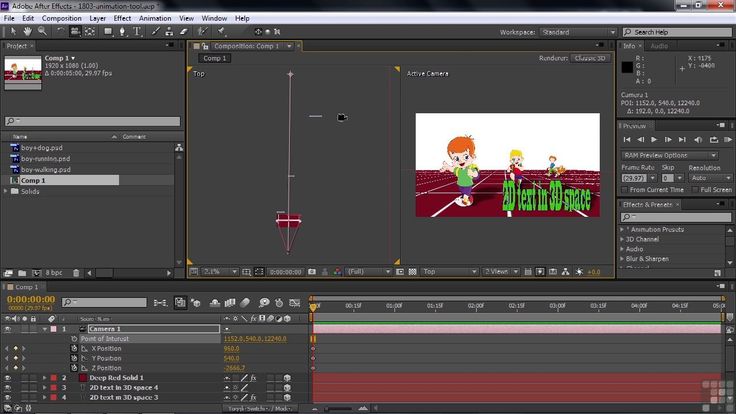Select the Zoom magnifier tool
The height and width of the screenshot is (414, 736).
42,31
